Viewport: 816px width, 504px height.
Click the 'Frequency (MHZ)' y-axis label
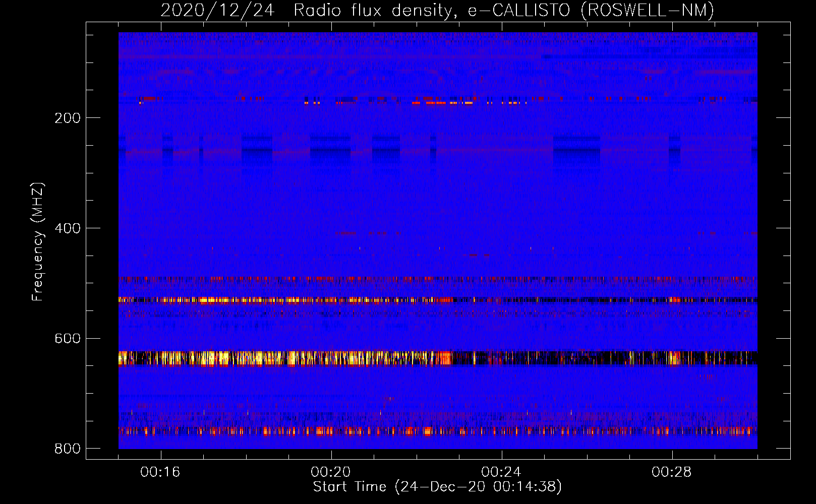pyautogui.click(x=38, y=241)
